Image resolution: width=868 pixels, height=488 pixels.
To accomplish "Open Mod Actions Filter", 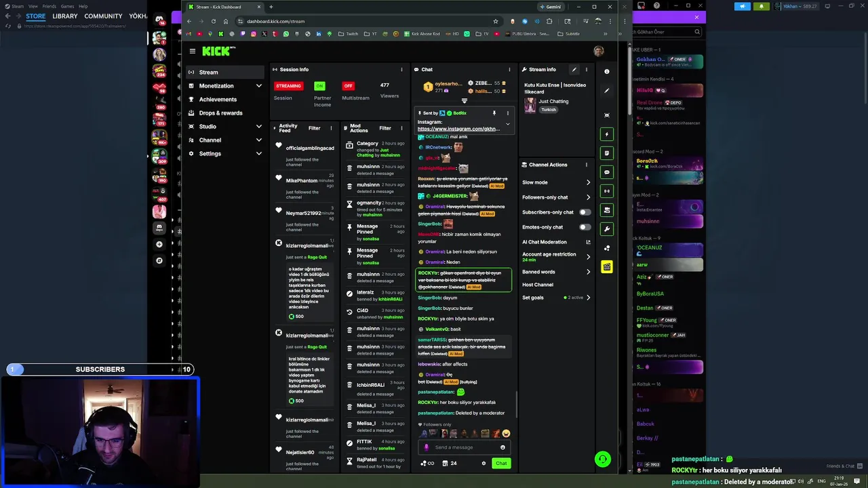I will pos(385,128).
